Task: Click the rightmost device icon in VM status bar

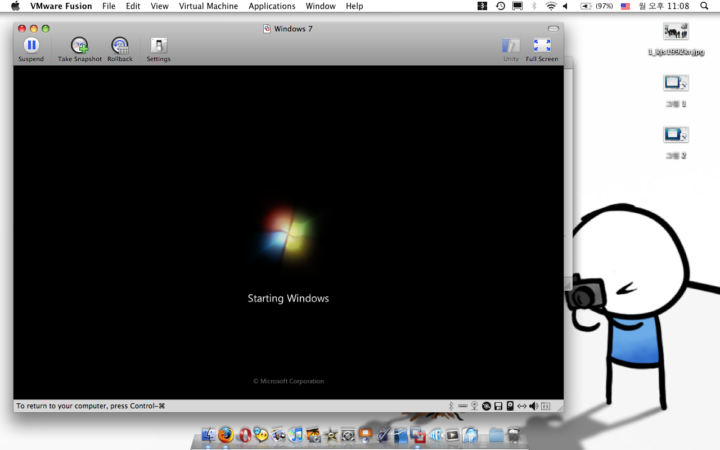Action: click(x=546, y=406)
